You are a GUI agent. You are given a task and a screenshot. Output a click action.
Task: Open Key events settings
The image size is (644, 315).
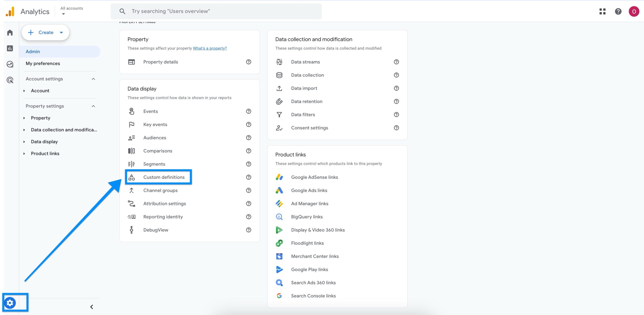(155, 125)
